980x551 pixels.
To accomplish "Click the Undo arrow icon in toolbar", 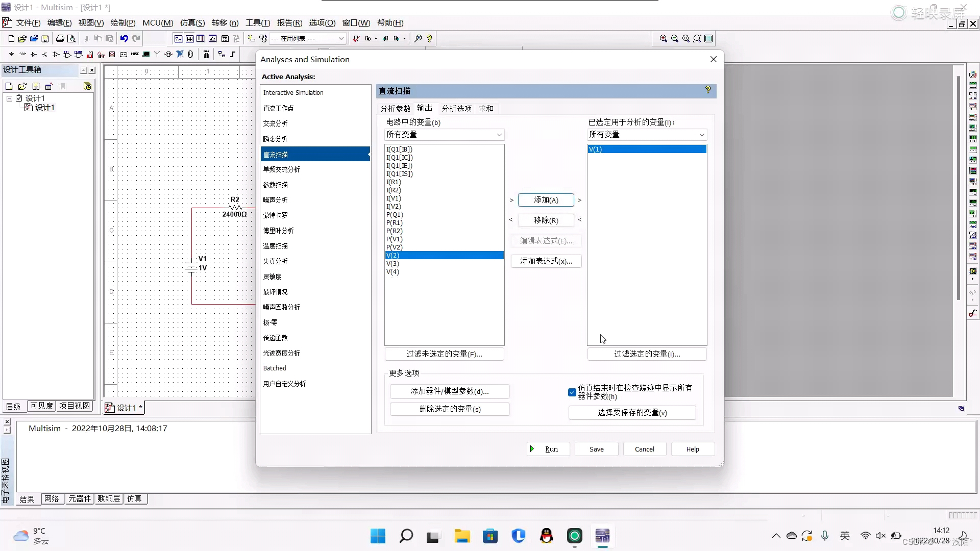I will (x=124, y=38).
